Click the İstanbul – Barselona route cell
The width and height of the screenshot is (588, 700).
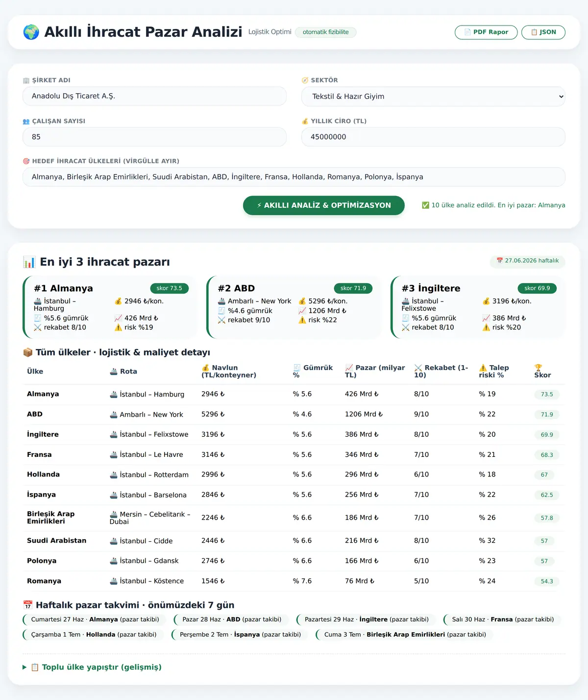148,495
